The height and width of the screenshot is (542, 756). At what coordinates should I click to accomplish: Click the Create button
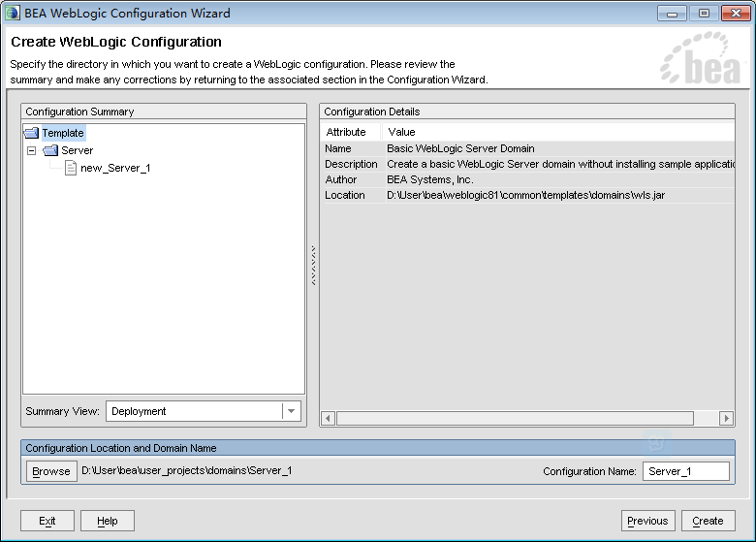[708, 521]
